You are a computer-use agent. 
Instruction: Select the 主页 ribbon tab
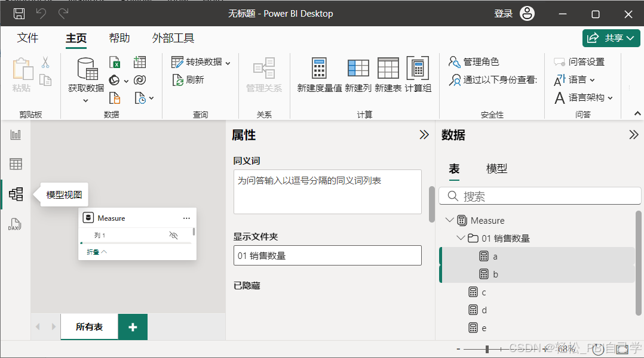(76, 38)
